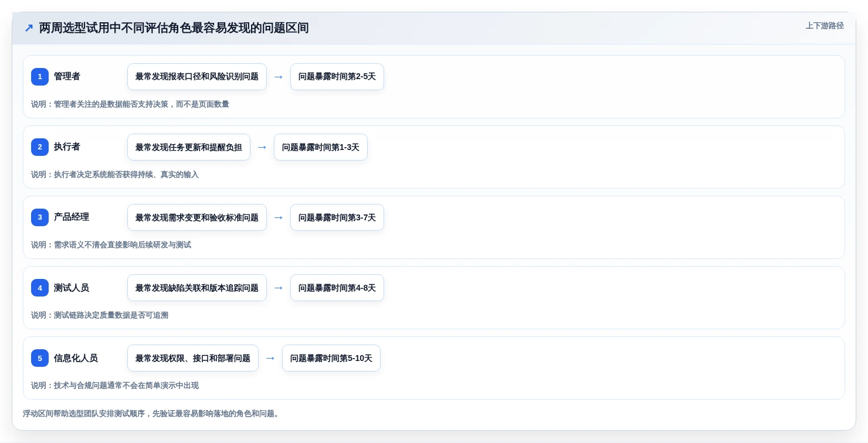Screen dimensions: 868x443
Task: Click the number 4 badge for 测试人员
Action: [x=40, y=288]
